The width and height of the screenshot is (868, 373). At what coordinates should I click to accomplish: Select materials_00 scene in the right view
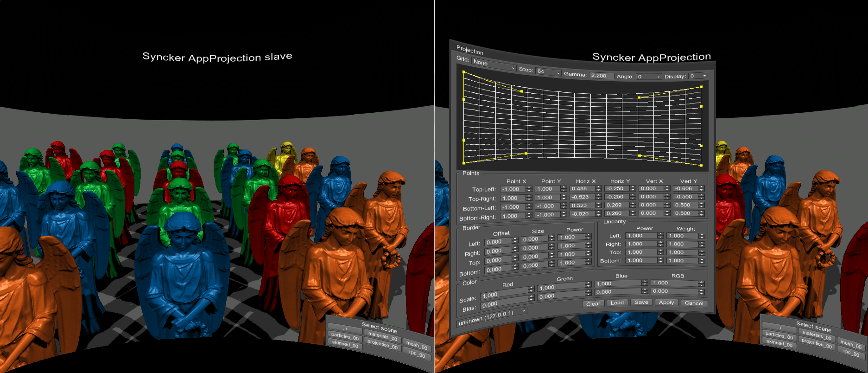tap(814, 335)
